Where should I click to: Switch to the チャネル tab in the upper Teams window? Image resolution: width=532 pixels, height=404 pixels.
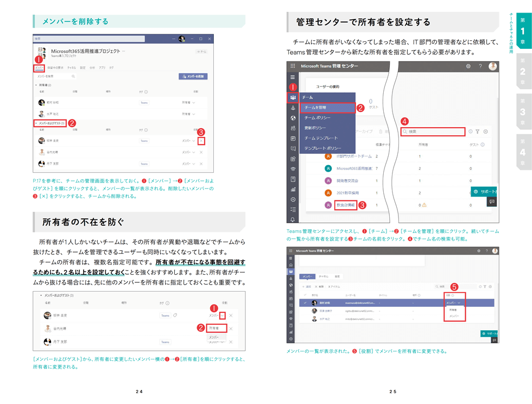pyautogui.click(x=71, y=67)
